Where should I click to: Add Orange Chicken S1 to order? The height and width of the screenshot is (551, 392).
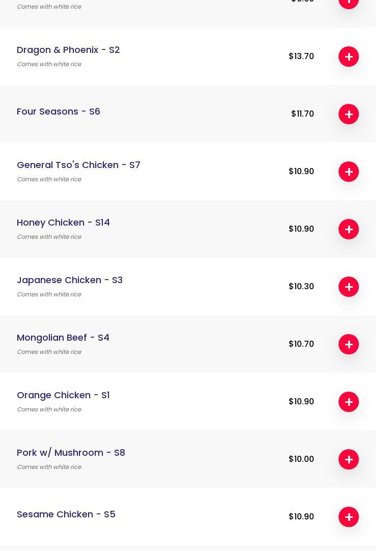[x=349, y=402]
